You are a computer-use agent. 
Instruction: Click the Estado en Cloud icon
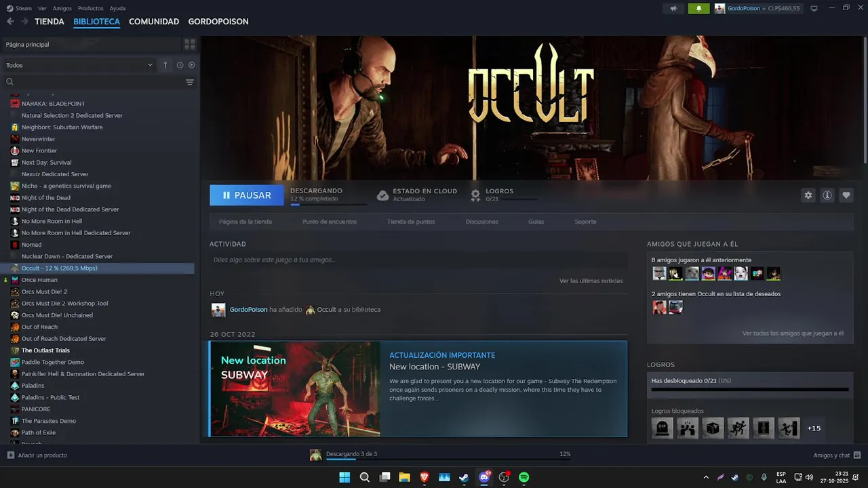tap(382, 195)
